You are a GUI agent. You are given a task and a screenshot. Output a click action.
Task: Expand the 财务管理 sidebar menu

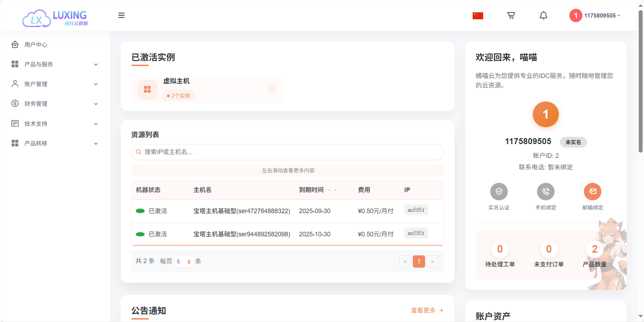pyautogui.click(x=55, y=104)
